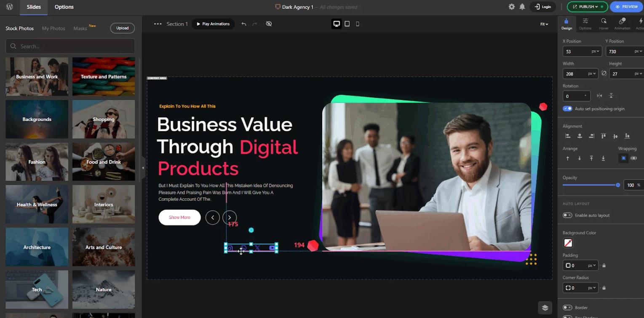Switch to tablet device view

(x=347, y=24)
